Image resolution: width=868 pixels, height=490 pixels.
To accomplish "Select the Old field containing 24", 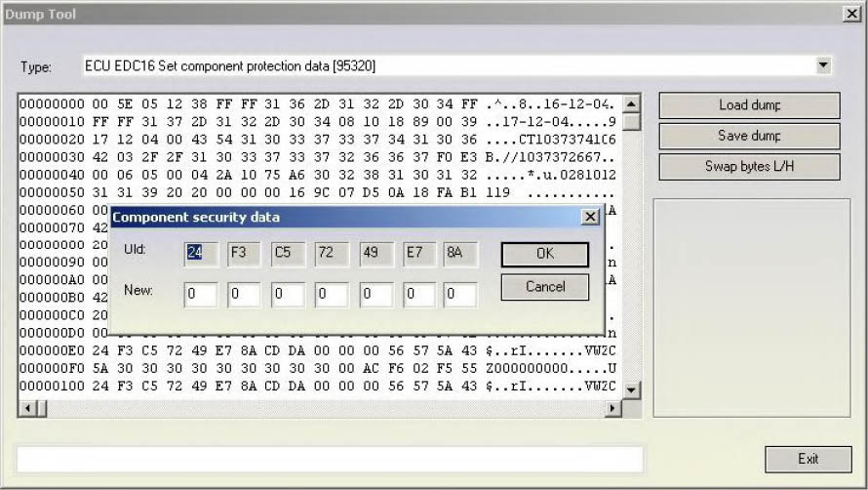I will click(200, 254).
